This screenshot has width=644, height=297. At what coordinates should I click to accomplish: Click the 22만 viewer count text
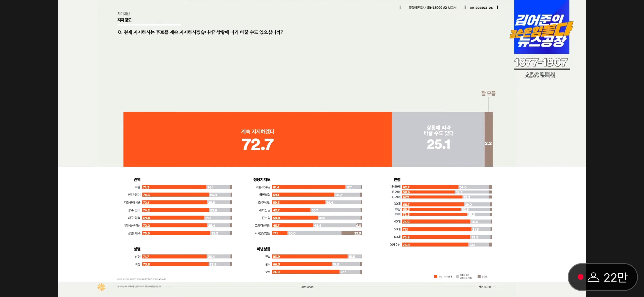616,277
